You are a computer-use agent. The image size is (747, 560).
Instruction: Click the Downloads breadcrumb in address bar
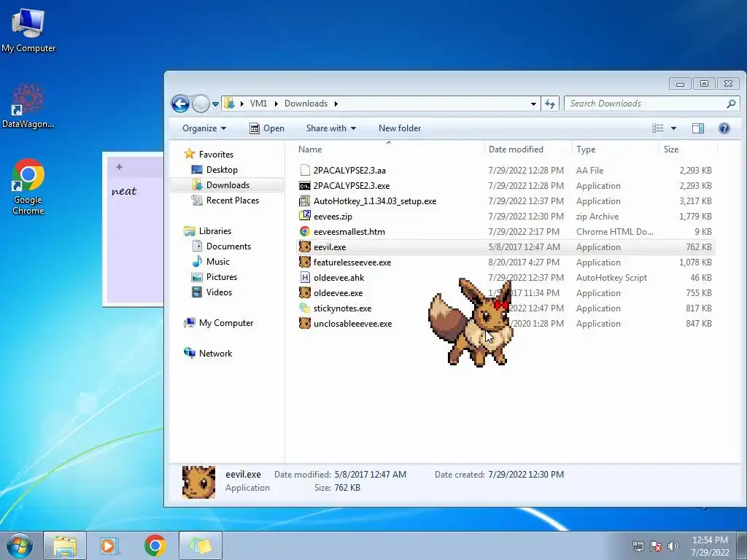point(306,104)
